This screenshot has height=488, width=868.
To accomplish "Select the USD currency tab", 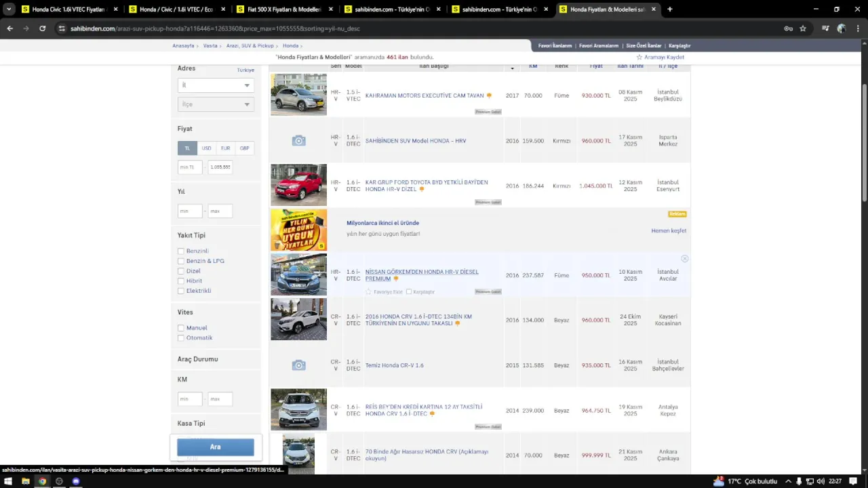I will [x=206, y=148].
